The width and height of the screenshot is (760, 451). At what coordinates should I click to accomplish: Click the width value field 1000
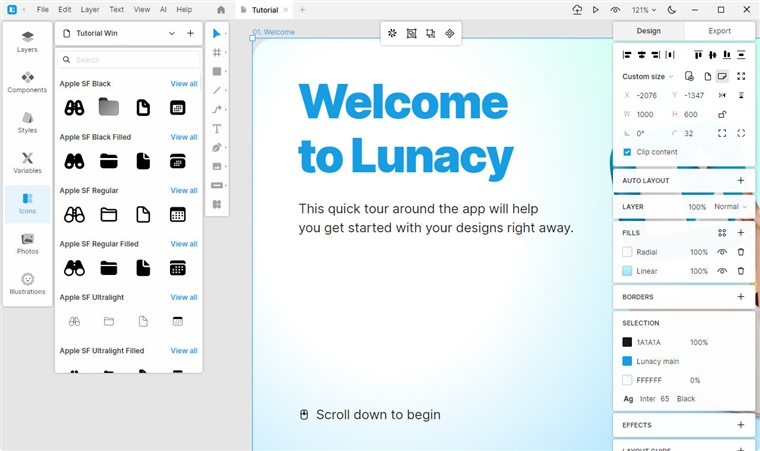click(x=645, y=114)
